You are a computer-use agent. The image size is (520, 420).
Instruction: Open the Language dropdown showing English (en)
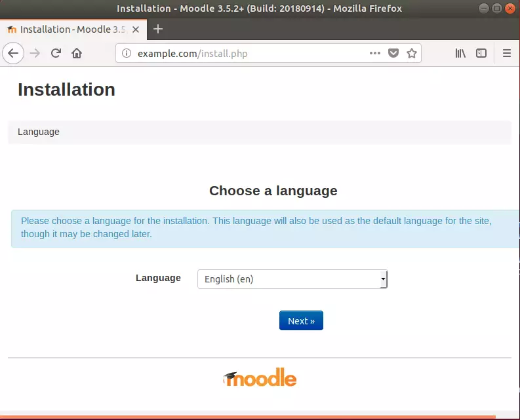[292, 279]
